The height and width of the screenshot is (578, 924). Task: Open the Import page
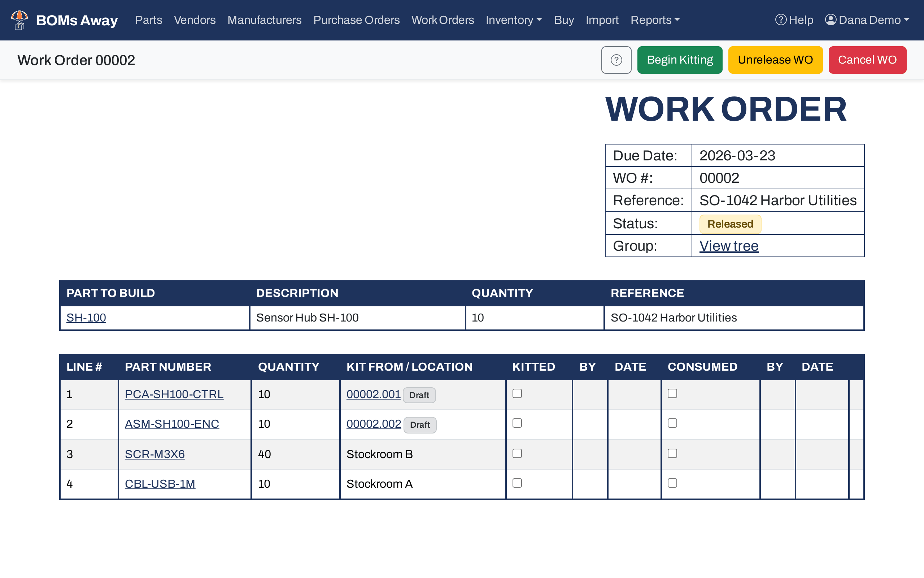[602, 20]
